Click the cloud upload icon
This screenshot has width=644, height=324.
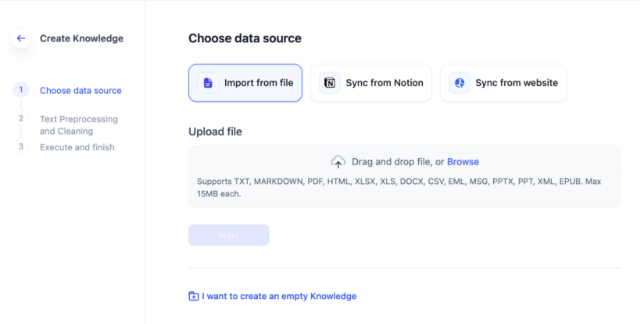pyautogui.click(x=338, y=162)
